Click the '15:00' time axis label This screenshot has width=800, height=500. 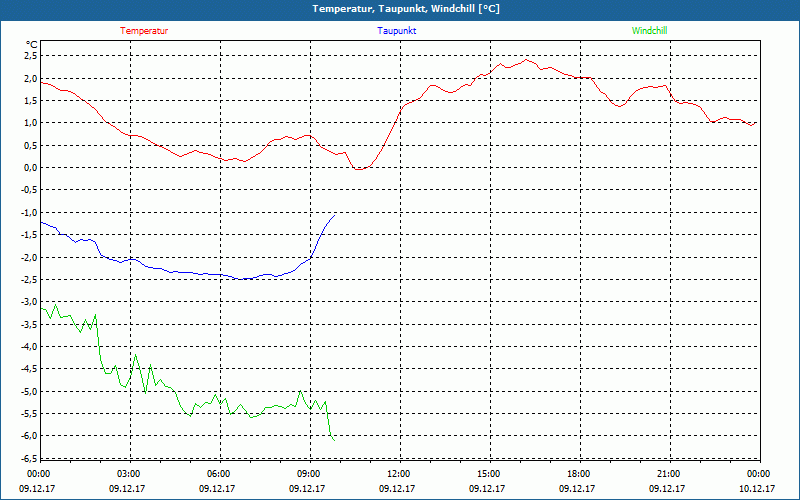pyautogui.click(x=489, y=474)
